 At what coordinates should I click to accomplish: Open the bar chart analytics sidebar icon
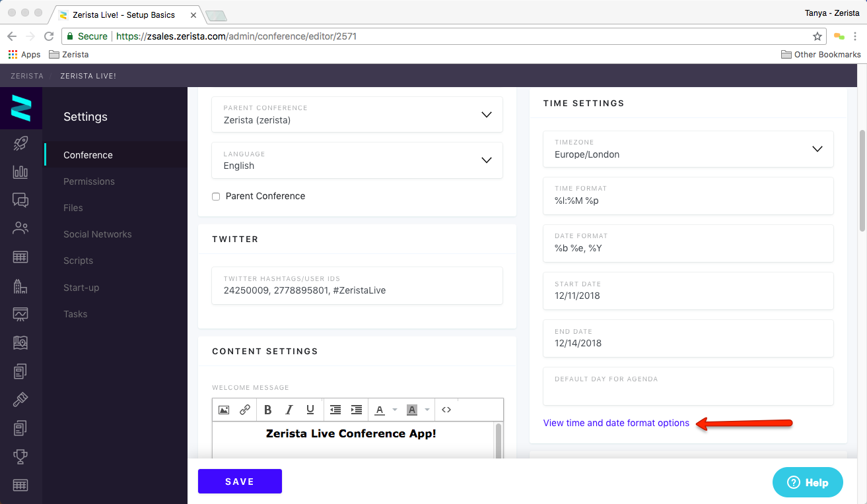click(x=20, y=172)
